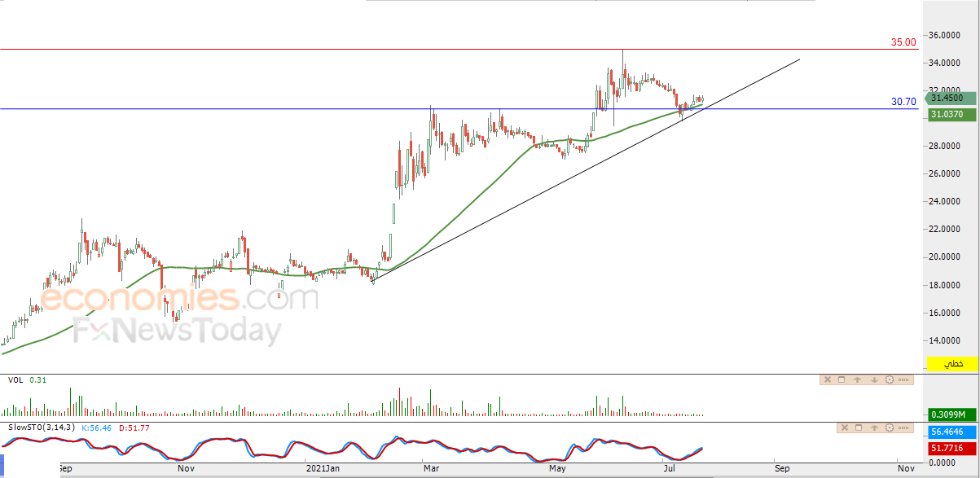Click the VOL indicator title

pos(15,379)
